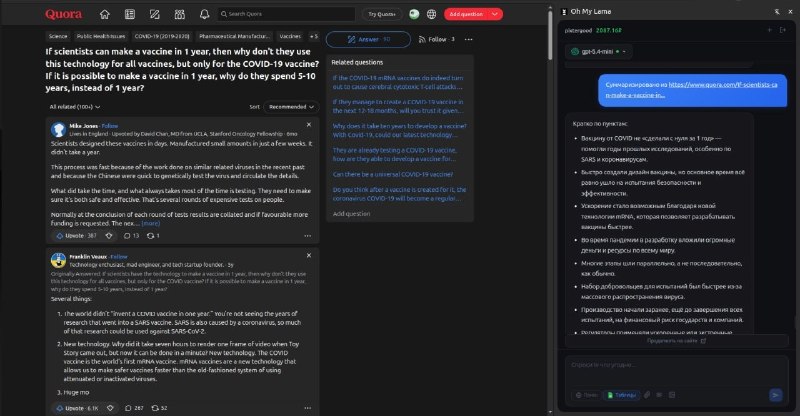Open related question about universal COVID-19 vaccine
800x416 pixels.
[393, 174]
